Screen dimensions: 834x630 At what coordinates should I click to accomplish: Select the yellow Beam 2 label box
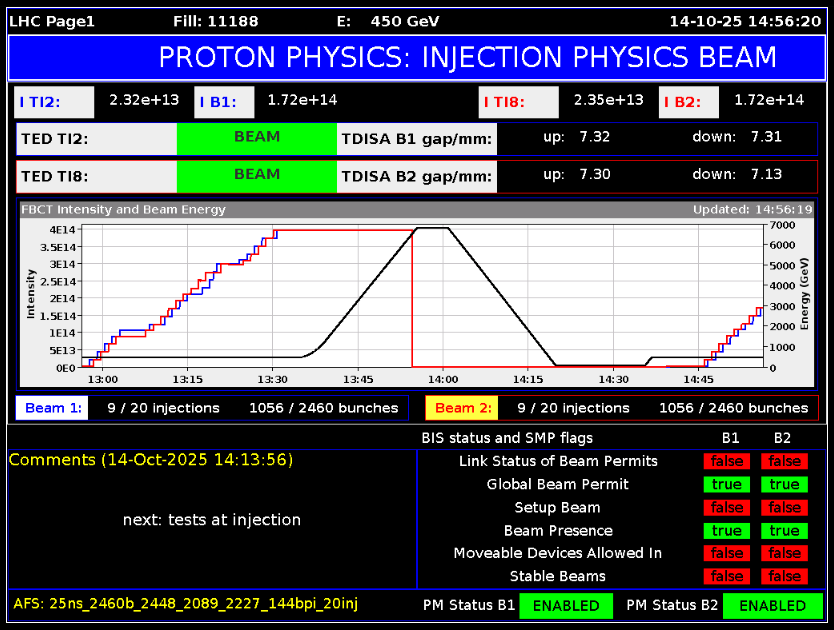pos(462,408)
